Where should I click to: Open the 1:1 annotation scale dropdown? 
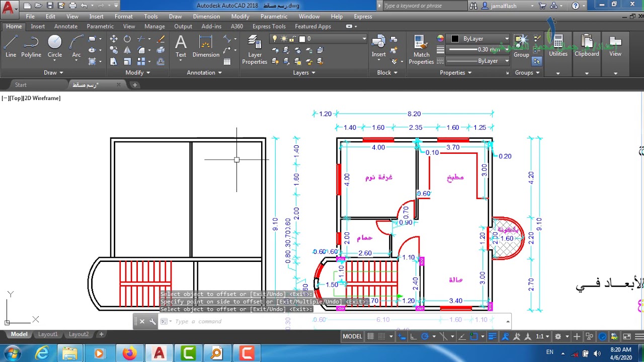(543, 336)
